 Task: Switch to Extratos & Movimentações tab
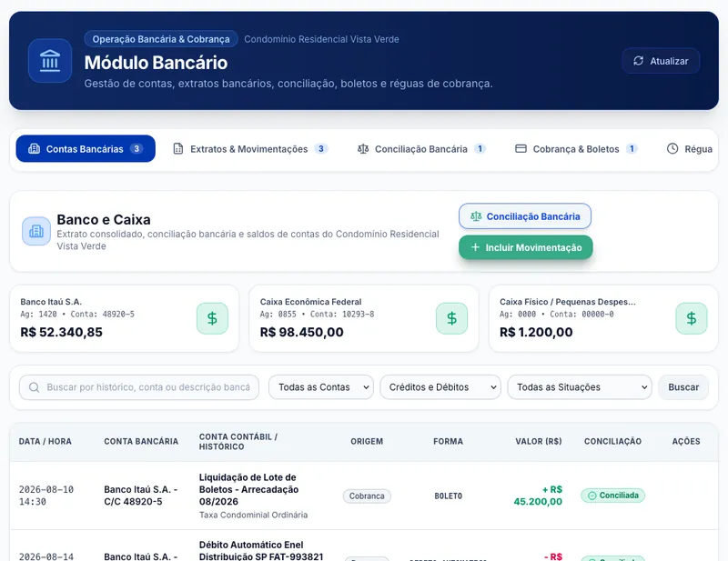coord(251,148)
